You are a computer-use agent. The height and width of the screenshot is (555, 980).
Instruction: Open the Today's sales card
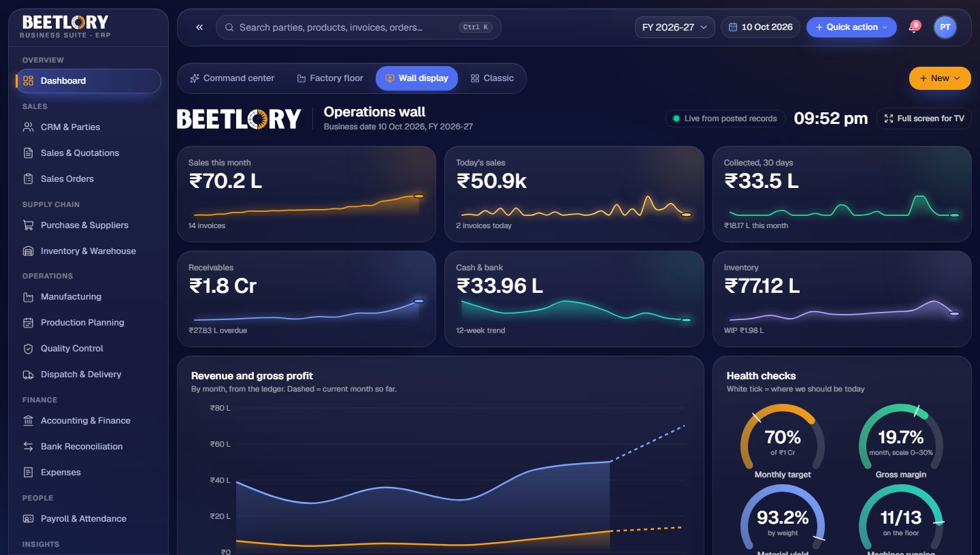(574, 194)
